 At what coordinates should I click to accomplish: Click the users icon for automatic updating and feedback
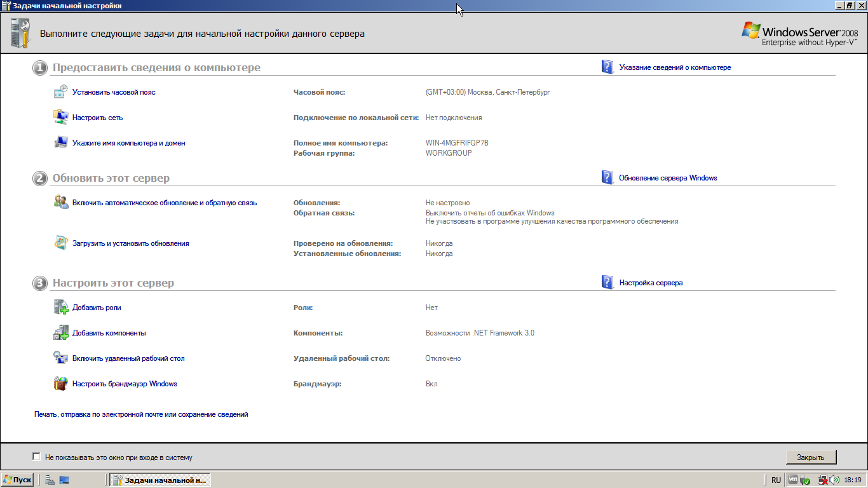tap(60, 203)
